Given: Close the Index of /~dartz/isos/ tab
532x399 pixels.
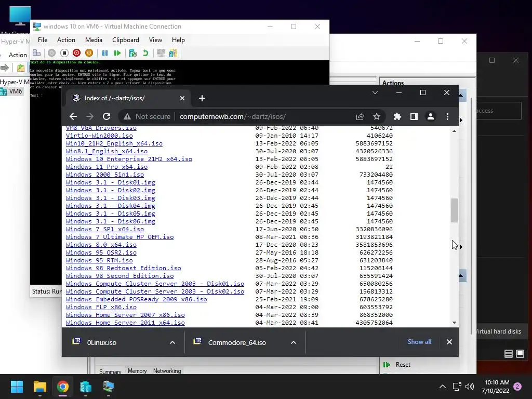Looking at the screenshot, I should coord(182,98).
